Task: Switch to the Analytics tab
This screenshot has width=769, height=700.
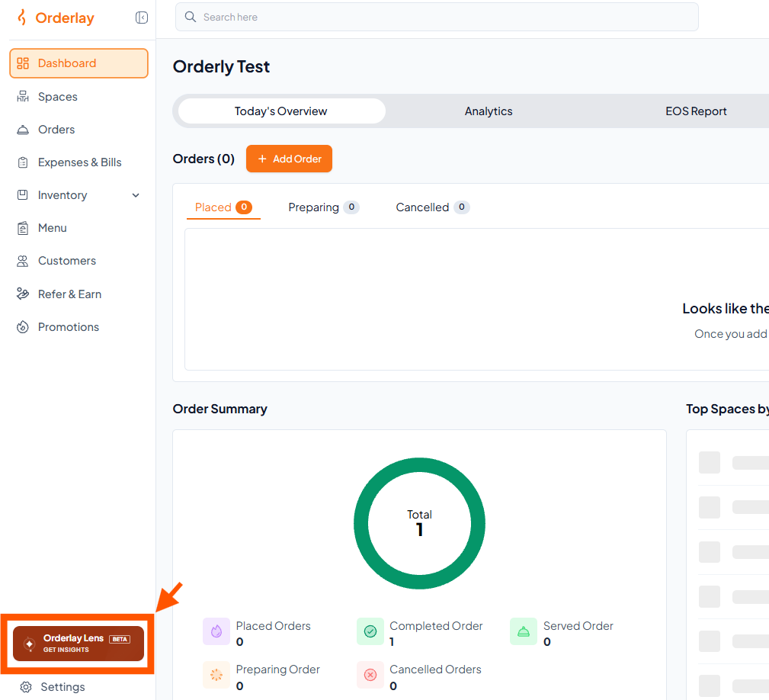Action: (489, 111)
